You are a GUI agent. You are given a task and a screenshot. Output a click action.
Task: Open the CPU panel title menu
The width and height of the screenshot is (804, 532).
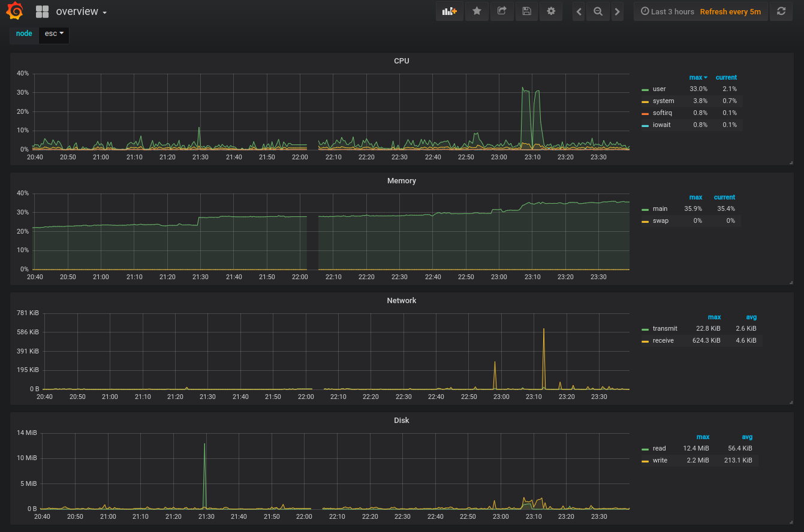coord(402,61)
